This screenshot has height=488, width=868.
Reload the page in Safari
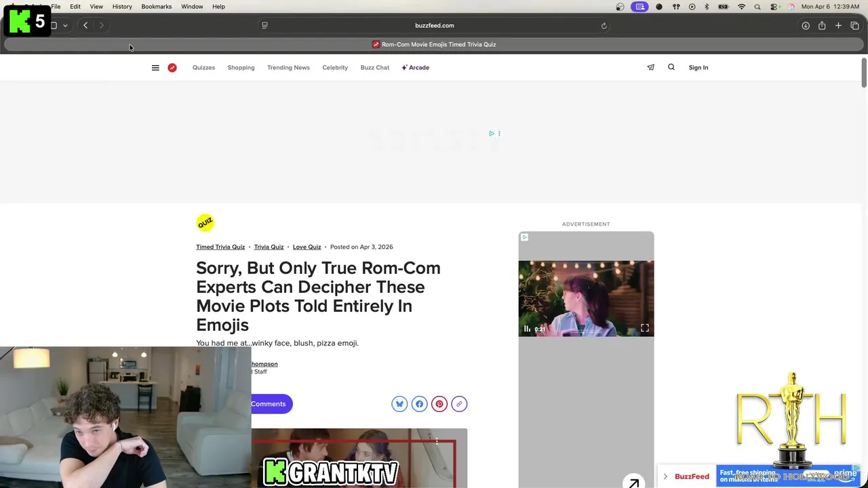(x=604, y=26)
